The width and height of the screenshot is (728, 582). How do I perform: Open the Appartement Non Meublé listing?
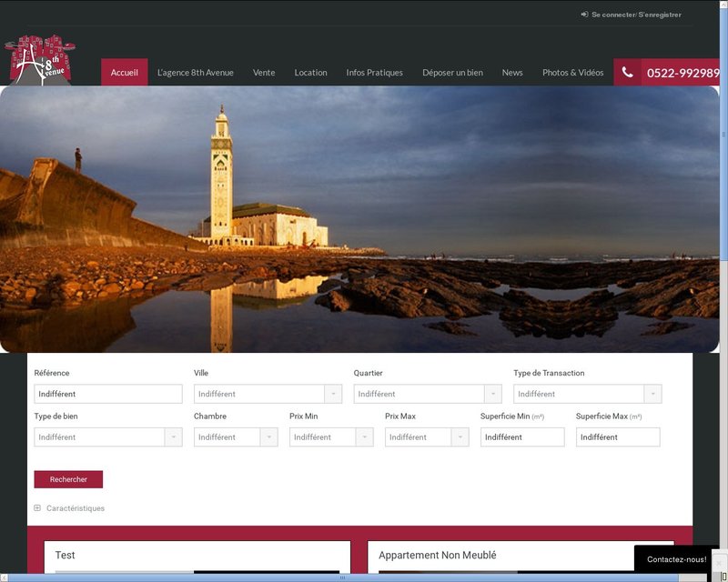[438, 555]
